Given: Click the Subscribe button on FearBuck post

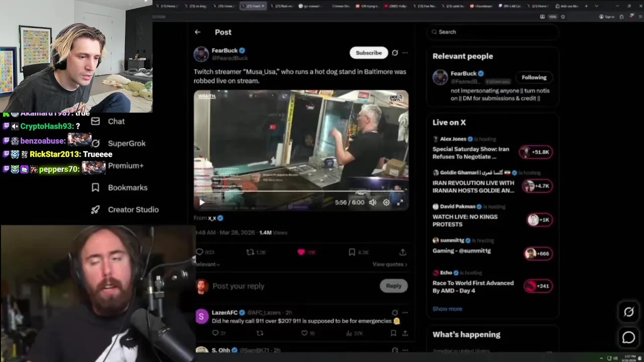Looking at the screenshot, I should point(369,53).
